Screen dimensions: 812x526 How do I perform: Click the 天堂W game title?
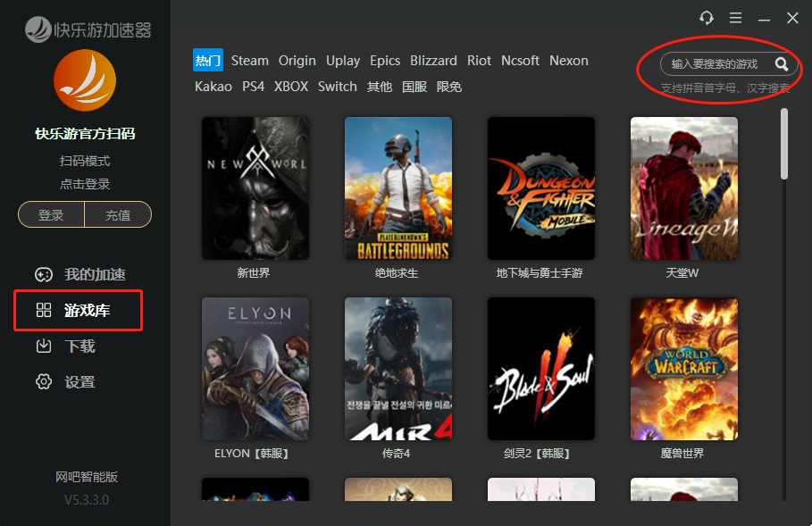(682, 273)
